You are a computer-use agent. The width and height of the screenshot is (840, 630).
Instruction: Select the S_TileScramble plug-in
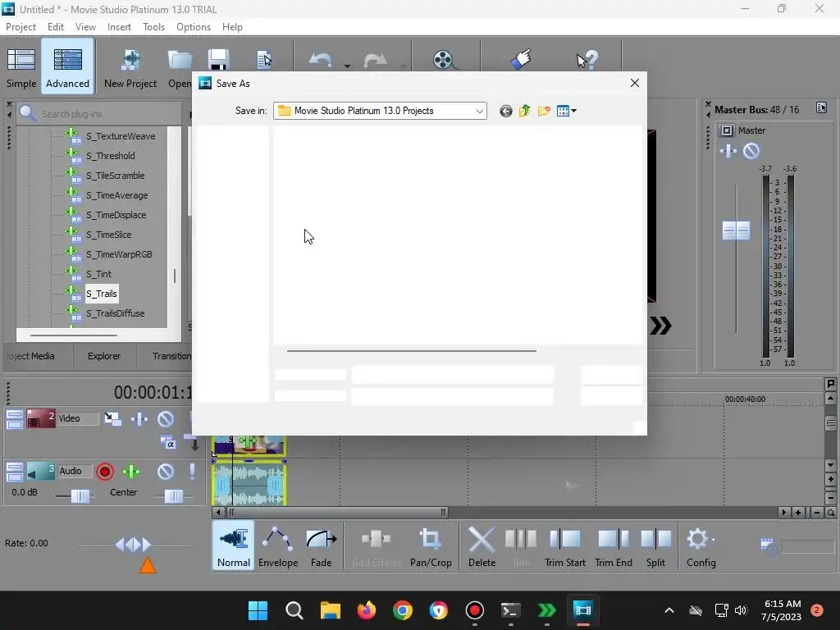coord(115,176)
